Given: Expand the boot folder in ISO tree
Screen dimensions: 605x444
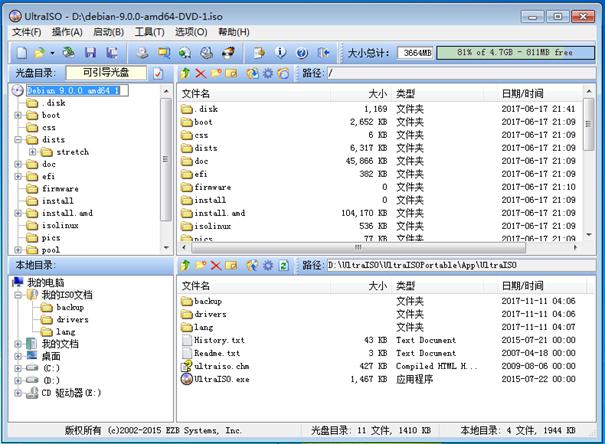Looking at the screenshot, I should point(18,115).
